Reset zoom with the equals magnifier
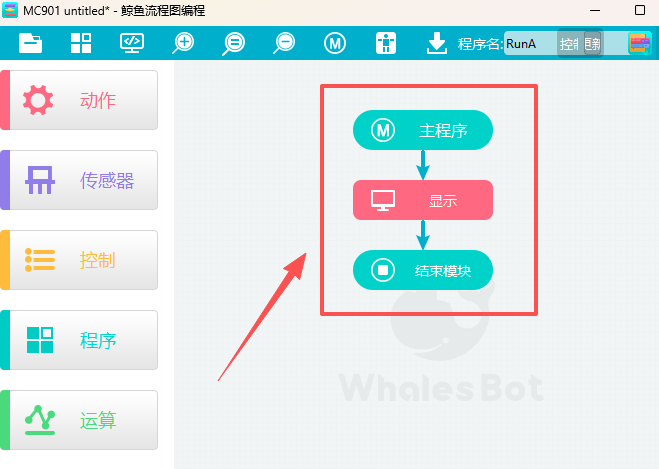The image size is (659, 469). click(x=234, y=43)
